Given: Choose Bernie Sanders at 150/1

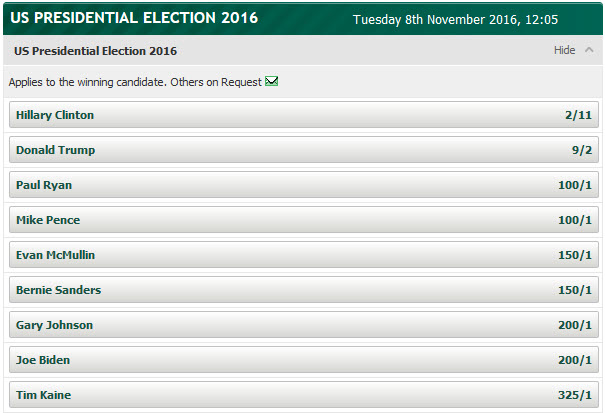Looking at the screenshot, I should (x=304, y=290).
